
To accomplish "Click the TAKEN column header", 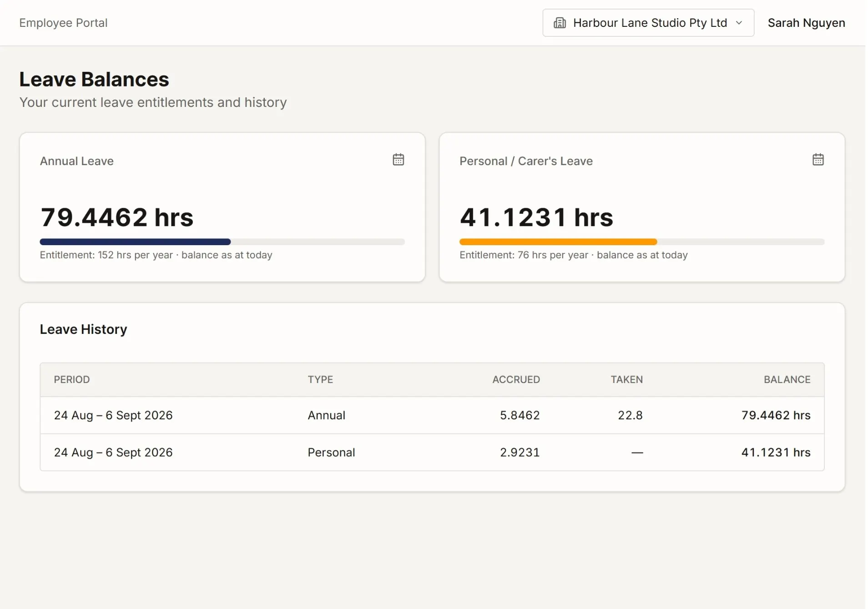I will click(626, 379).
